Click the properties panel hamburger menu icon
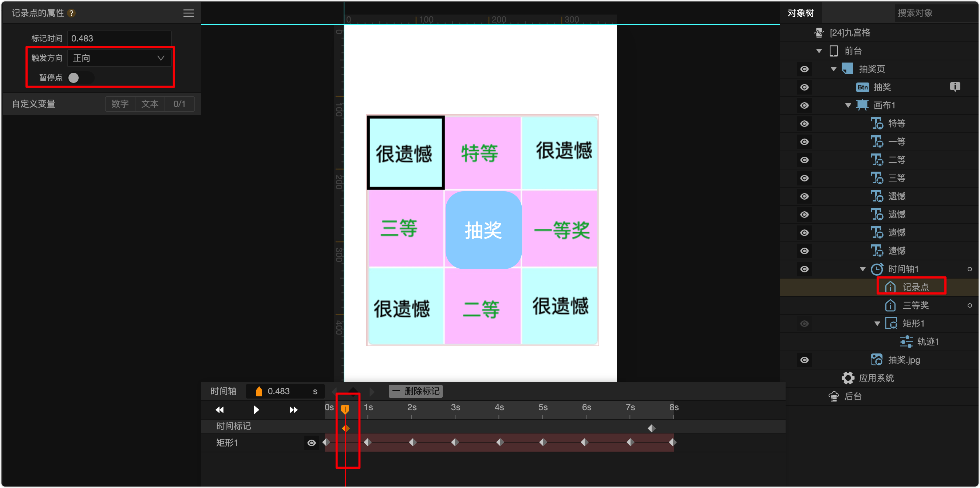This screenshot has height=488, width=980. pos(188,13)
